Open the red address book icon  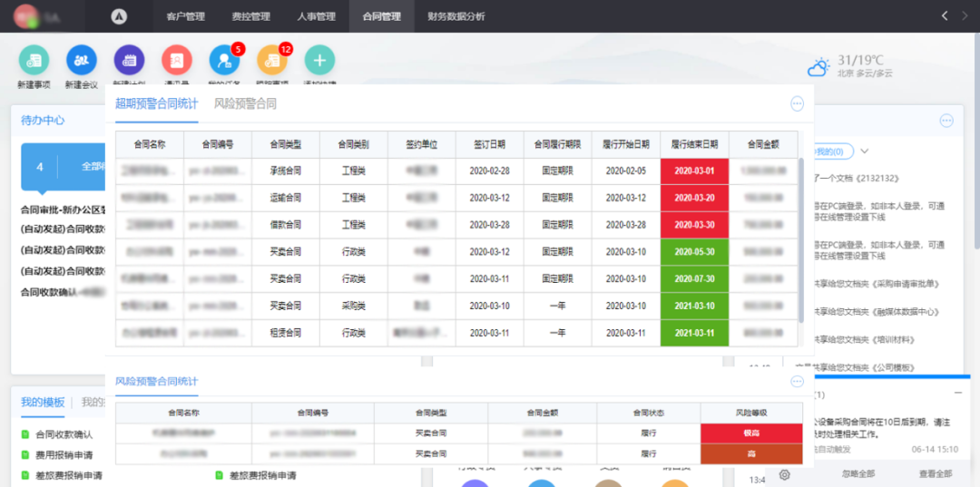pyautogui.click(x=177, y=61)
